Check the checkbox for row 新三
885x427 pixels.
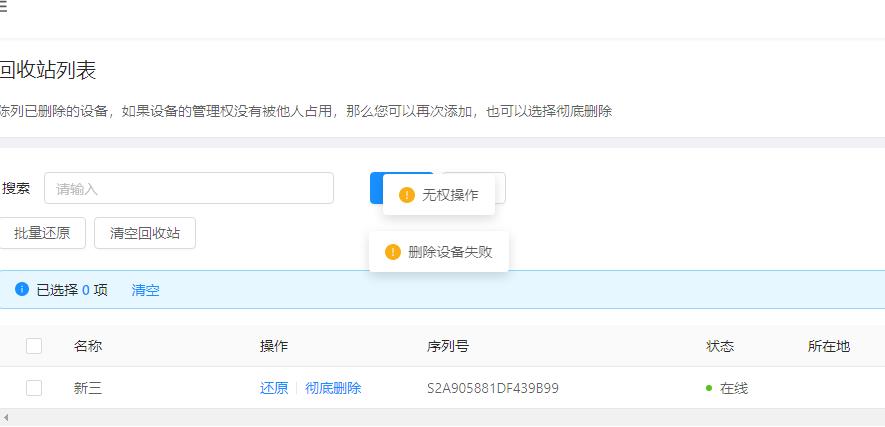pos(34,388)
